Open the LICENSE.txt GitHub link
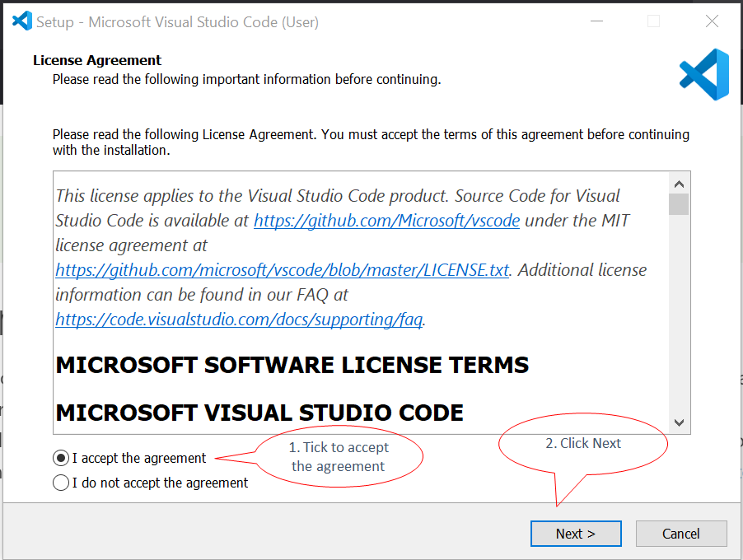Image resolution: width=743 pixels, height=560 pixels. click(x=282, y=270)
